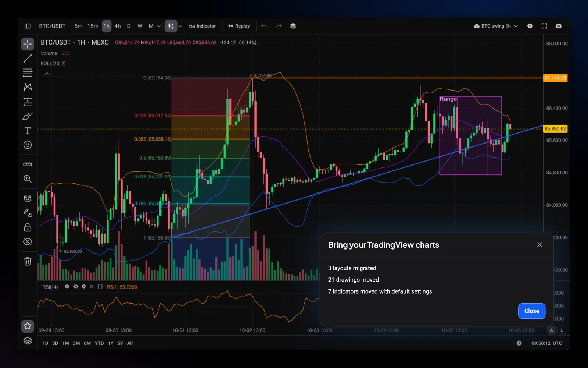Expand the chart type dropdown arrow
Image resolution: width=588 pixels, height=368 pixels.
(180, 26)
